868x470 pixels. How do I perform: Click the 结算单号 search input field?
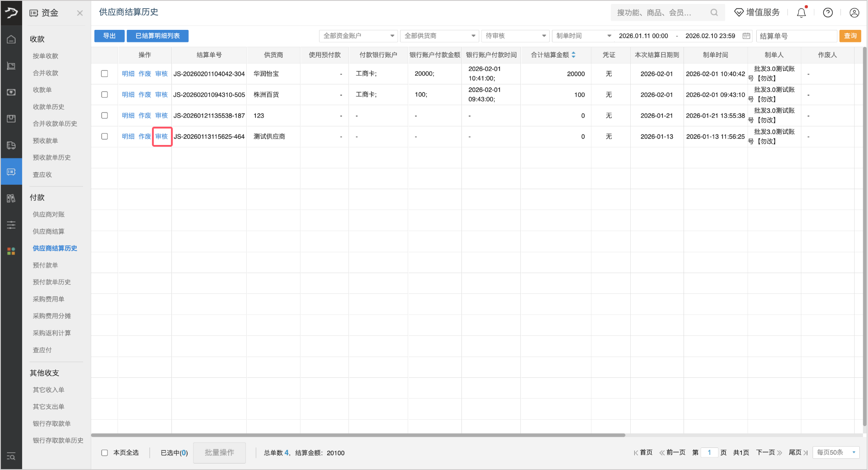coord(796,36)
